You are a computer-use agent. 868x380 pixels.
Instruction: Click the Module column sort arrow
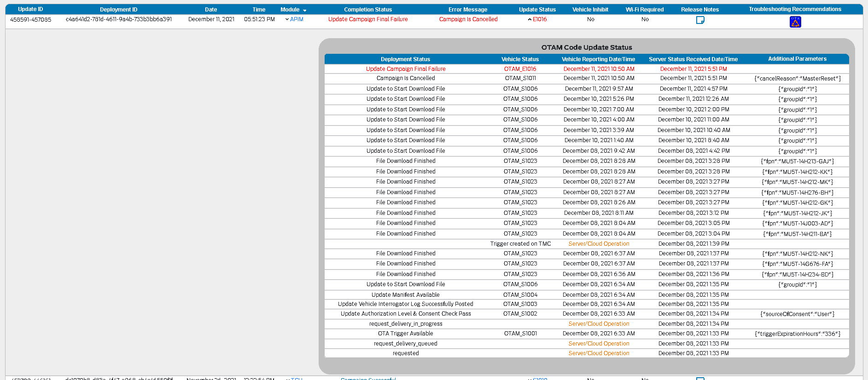305,10
